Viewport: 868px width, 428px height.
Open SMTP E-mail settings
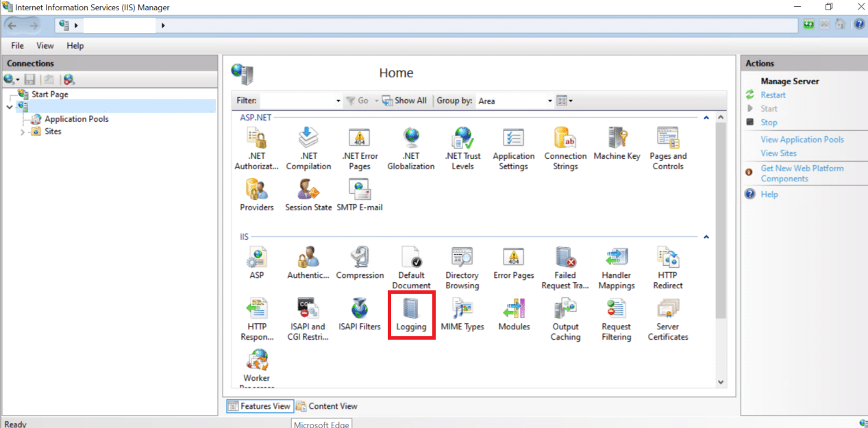coord(360,195)
